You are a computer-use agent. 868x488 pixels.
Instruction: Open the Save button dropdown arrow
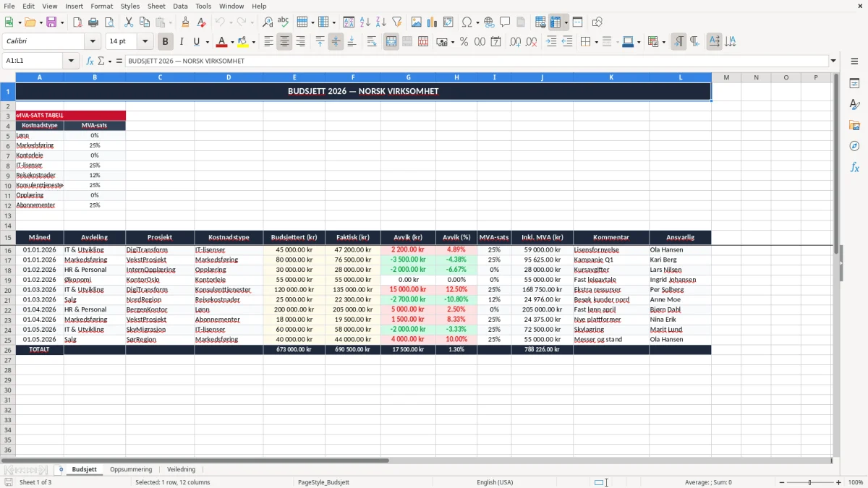coord(61,22)
